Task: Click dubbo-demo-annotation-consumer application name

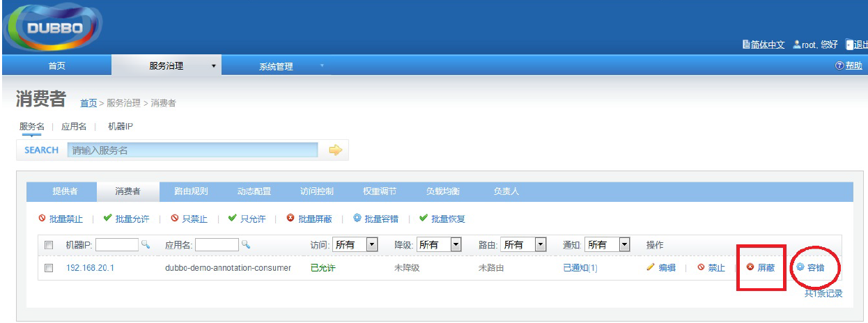Action: (228, 268)
